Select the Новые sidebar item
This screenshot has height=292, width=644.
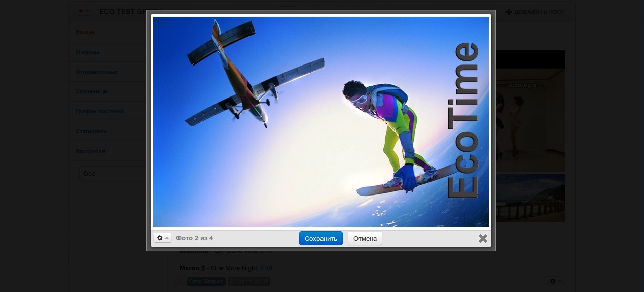tap(85, 32)
